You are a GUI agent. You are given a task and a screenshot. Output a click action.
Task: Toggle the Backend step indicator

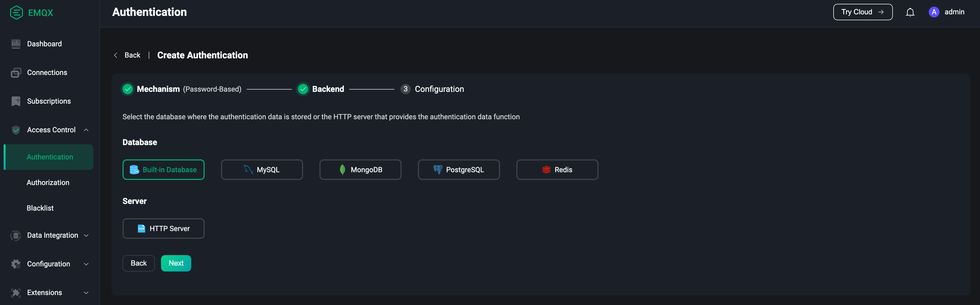click(x=303, y=89)
